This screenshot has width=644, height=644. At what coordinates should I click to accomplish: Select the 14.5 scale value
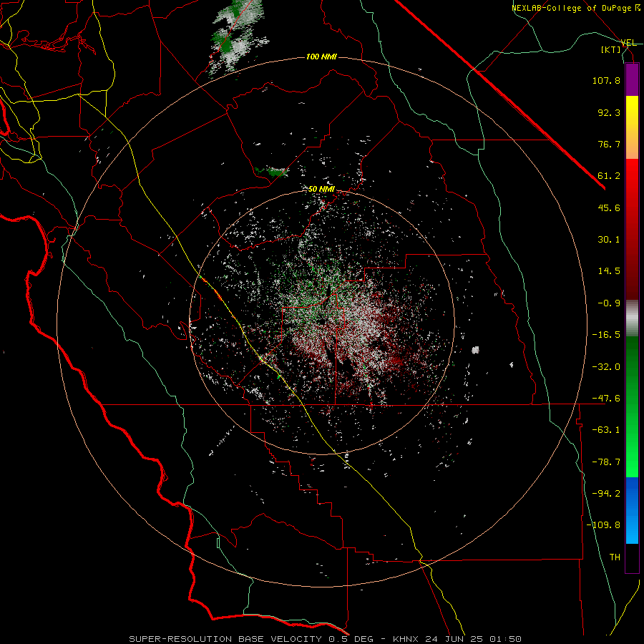point(609,271)
